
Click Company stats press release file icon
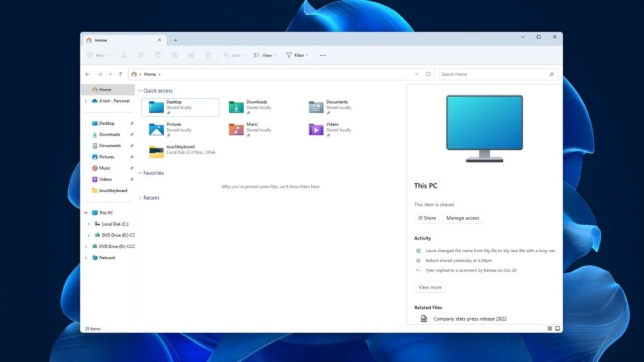click(x=424, y=319)
